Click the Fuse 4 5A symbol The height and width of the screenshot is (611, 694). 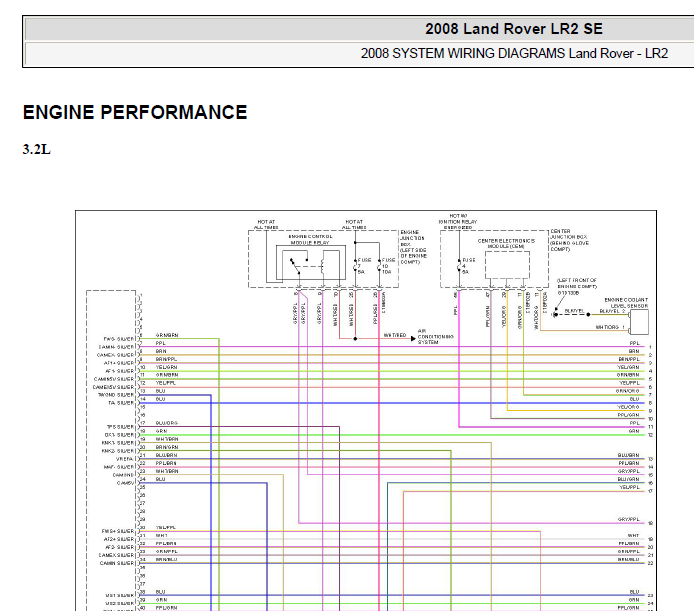tap(459, 266)
